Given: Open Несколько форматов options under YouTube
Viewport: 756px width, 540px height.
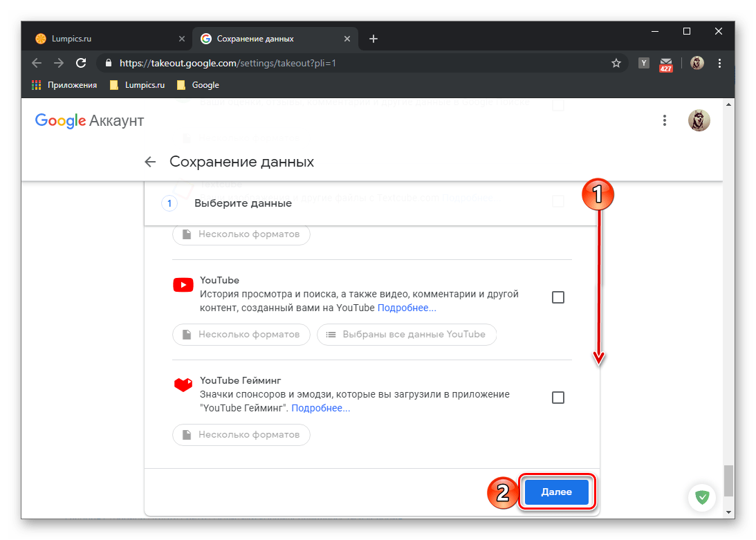Looking at the screenshot, I should coord(241,335).
